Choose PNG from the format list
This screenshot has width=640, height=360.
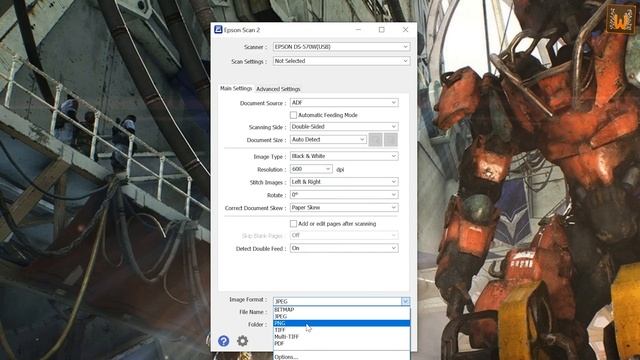click(x=341, y=323)
